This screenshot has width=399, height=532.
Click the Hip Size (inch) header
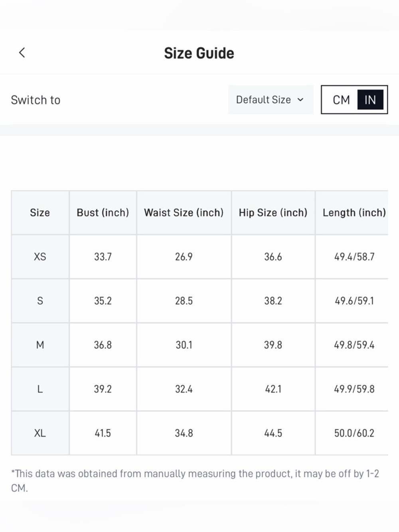click(x=273, y=213)
